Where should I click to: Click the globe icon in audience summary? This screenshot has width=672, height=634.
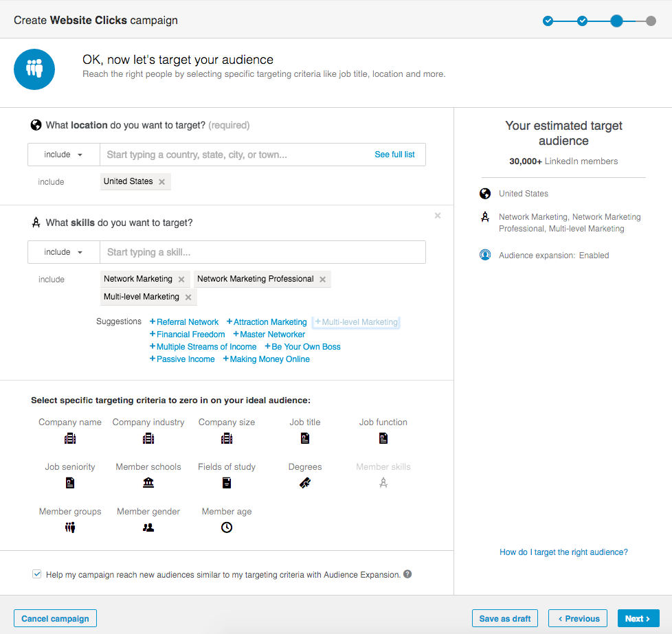point(485,194)
